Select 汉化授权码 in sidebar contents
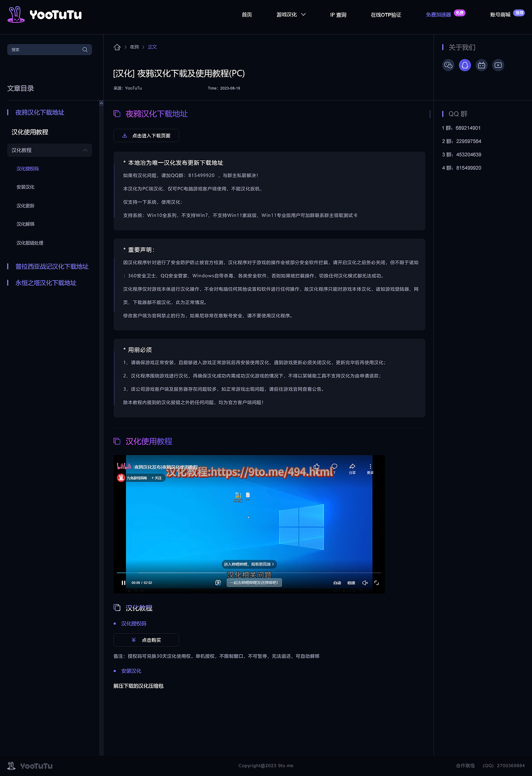532x776 pixels. coord(28,169)
